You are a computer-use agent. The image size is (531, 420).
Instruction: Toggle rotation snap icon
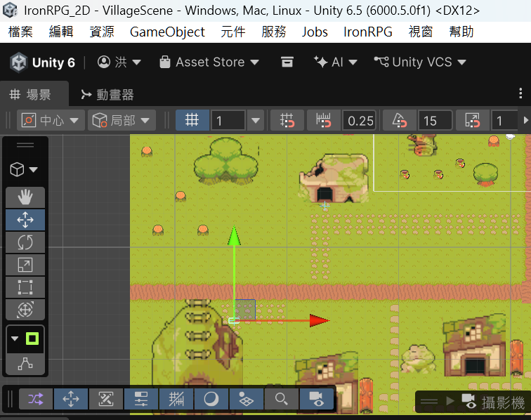(399, 120)
